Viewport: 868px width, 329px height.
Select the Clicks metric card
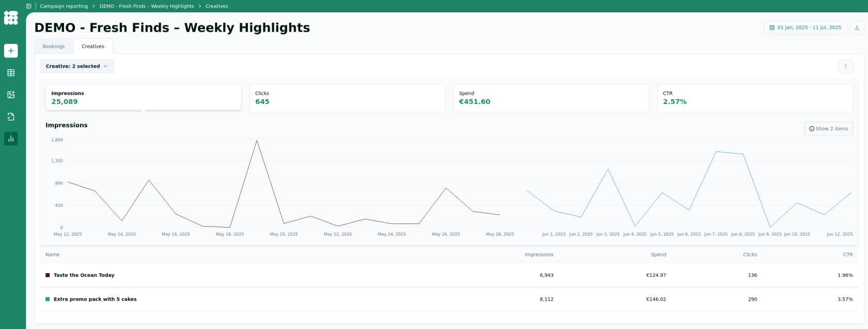click(x=347, y=98)
